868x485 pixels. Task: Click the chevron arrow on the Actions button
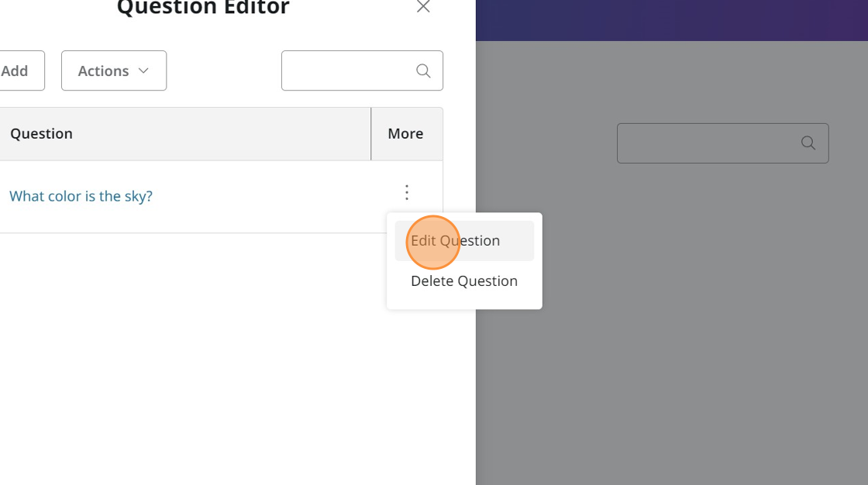(x=143, y=71)
